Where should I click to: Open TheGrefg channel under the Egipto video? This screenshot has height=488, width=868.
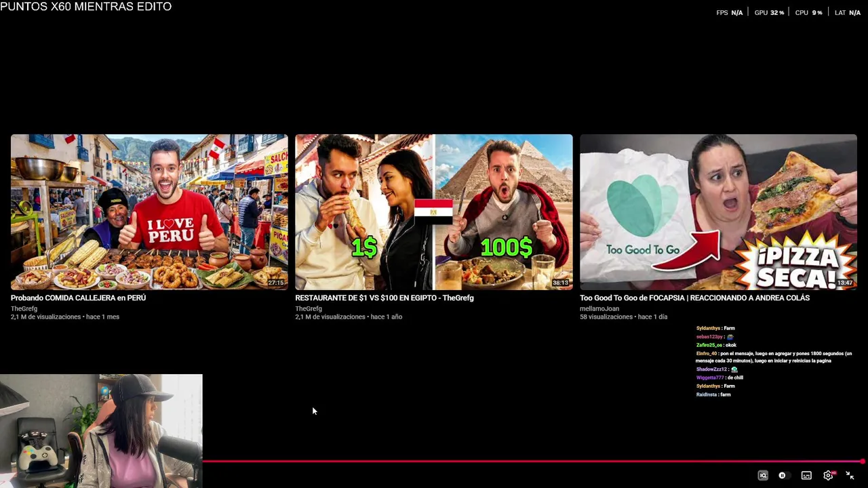pos(309,308)
